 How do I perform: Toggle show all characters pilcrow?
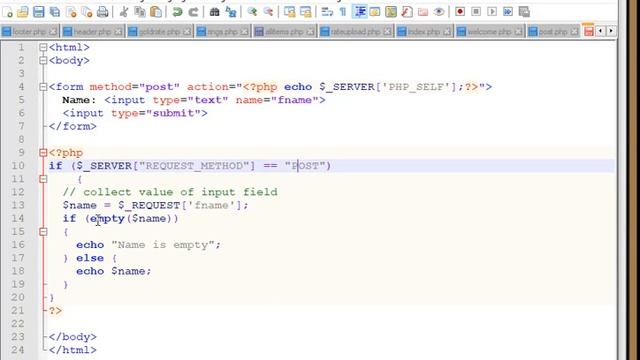click(x=343, y=12)
